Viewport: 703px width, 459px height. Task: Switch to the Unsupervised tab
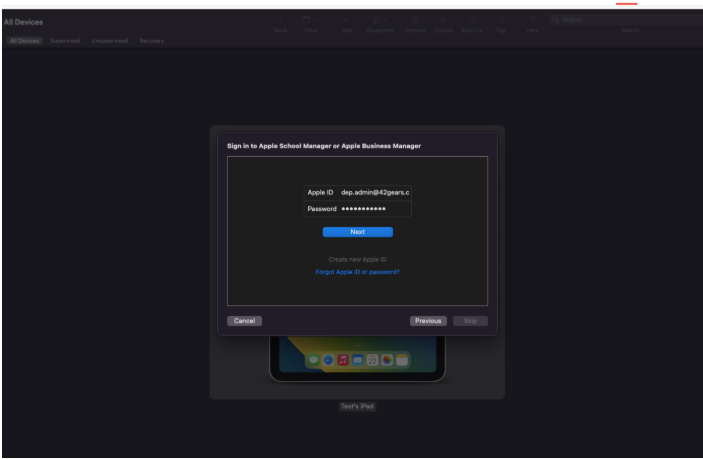tap(109, 41)
